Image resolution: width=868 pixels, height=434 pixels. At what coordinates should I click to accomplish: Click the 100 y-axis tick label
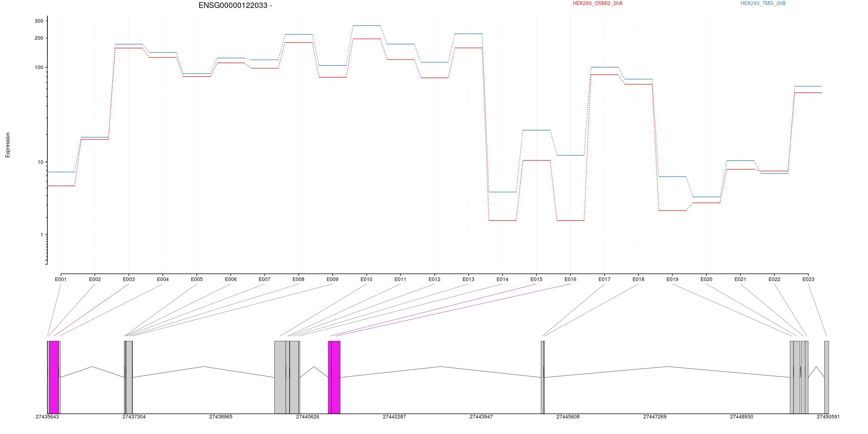[39, 67]
